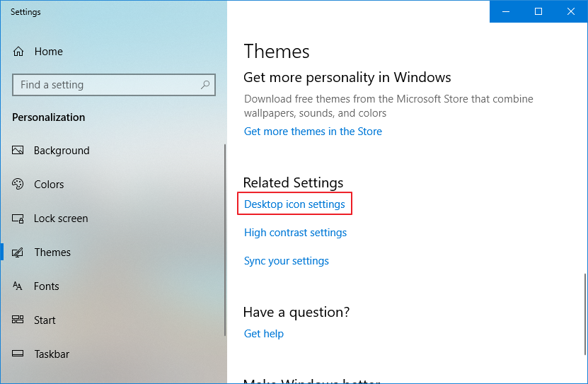Screen dimensions: 588x384
Task: Maximize the Settings window
Action: tap(538, 11)
